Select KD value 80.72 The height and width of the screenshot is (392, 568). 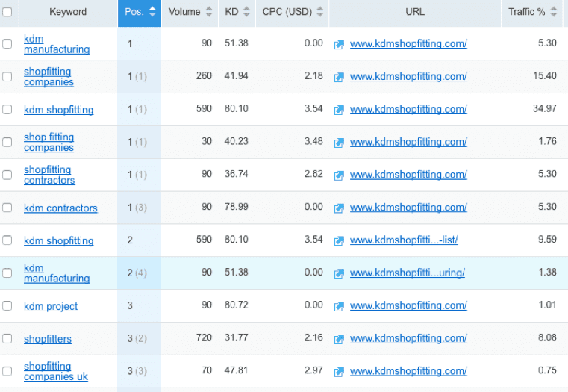coord(236,305)
